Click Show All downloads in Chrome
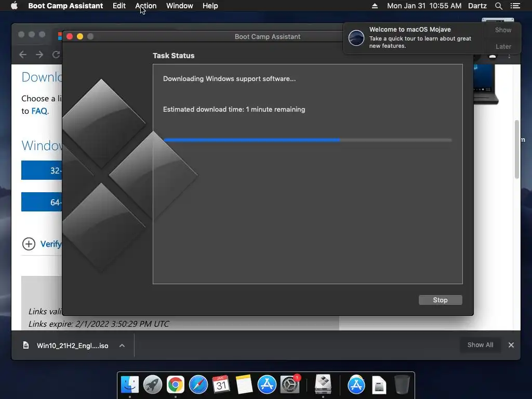The height and width of the screenshot is (399, 532). [480, 345]
